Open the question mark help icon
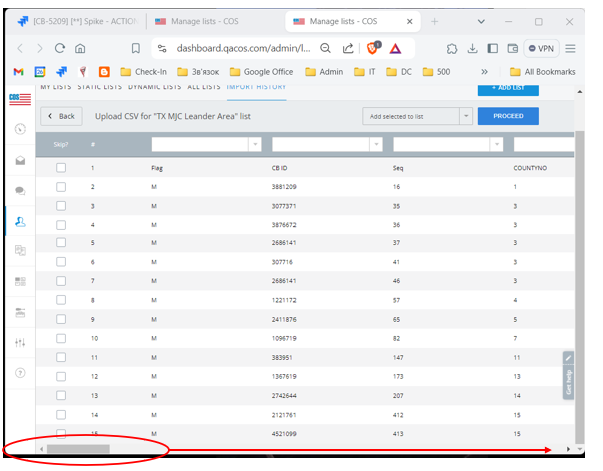Image resolution: width=603 pixels, height=471 pixels. (x=20, y=373)
